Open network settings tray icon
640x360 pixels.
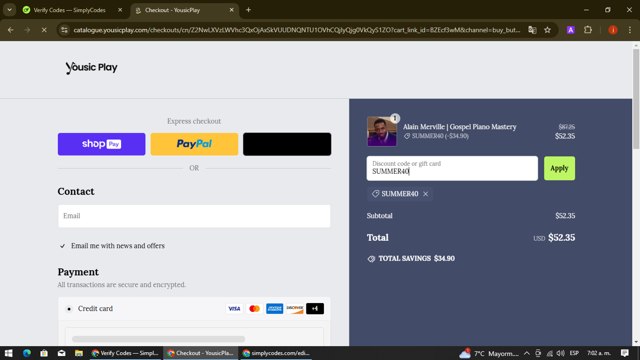(550, 353)
